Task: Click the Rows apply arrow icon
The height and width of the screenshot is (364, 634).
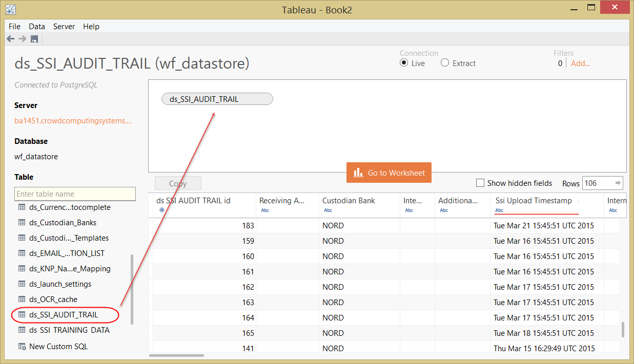Action: (618, 183)
